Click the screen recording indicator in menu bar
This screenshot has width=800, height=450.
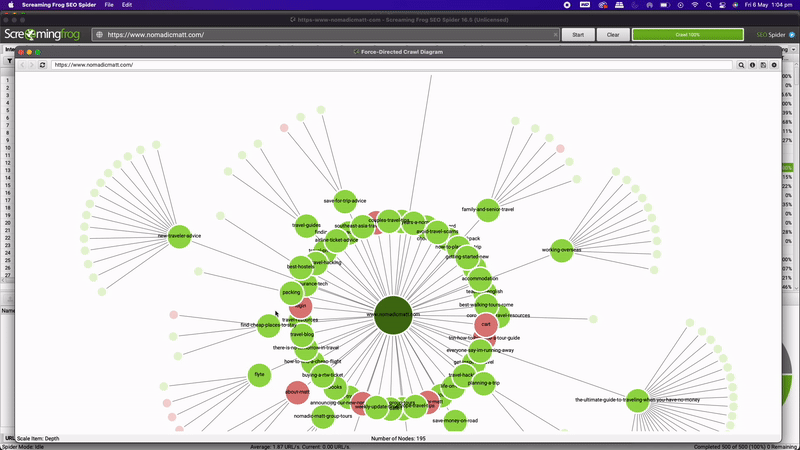[567, 5]
